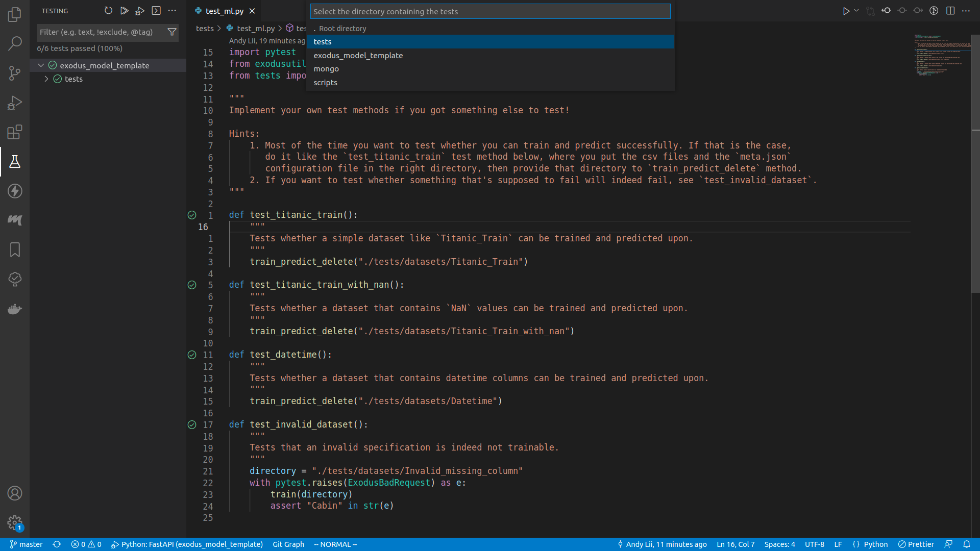This screenshot has width=980, height=551.
Task: Focus the directory selection input box
Action: pyautogui.click(x=490, y=11)
